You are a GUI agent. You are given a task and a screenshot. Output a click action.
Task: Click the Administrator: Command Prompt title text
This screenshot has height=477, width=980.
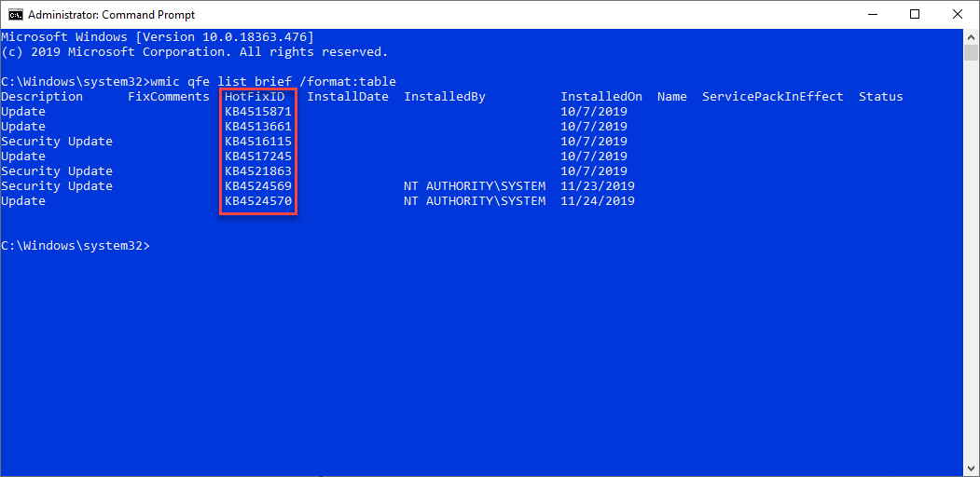pyautogui.click(x=112, y=14)
